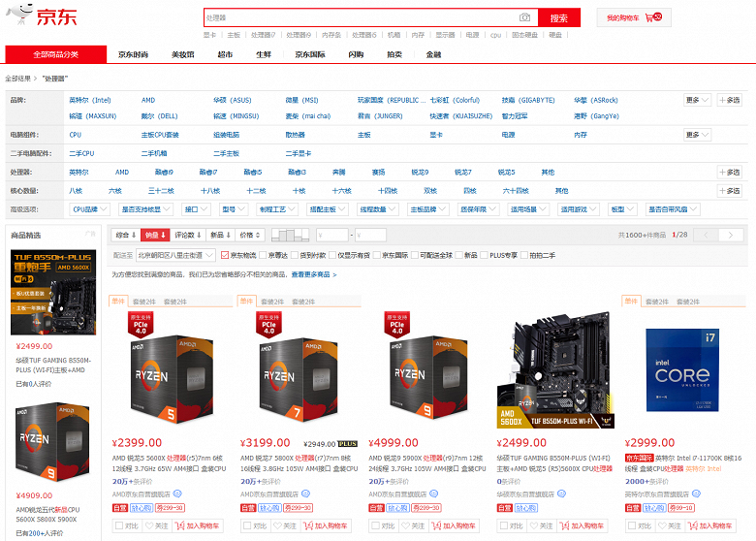Tick 对比 compare box for Ryzen 5 5600X

[x=118, y=525]
